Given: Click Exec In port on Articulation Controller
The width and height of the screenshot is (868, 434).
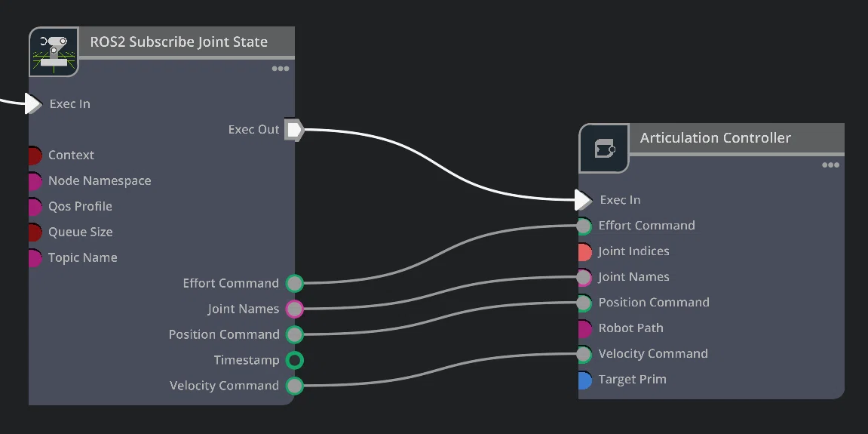Looking at the screenshot, I should [584, 200].
